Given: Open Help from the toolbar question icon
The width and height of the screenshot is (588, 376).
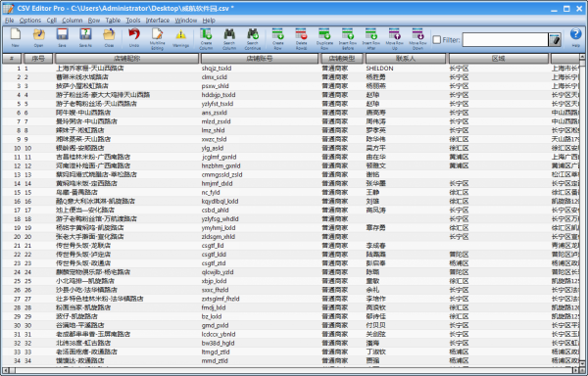Looking at the screenshot, I should 576,37.
